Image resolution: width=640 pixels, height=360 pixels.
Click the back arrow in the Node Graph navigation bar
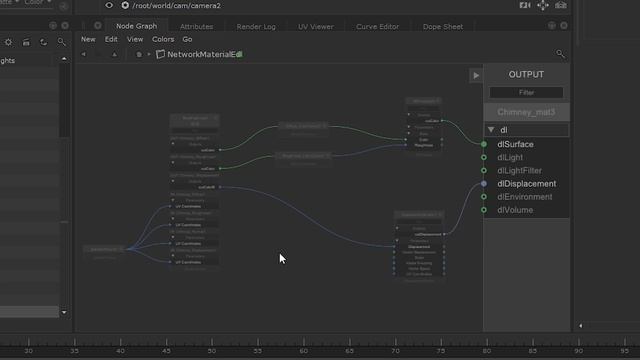point(84,54)
